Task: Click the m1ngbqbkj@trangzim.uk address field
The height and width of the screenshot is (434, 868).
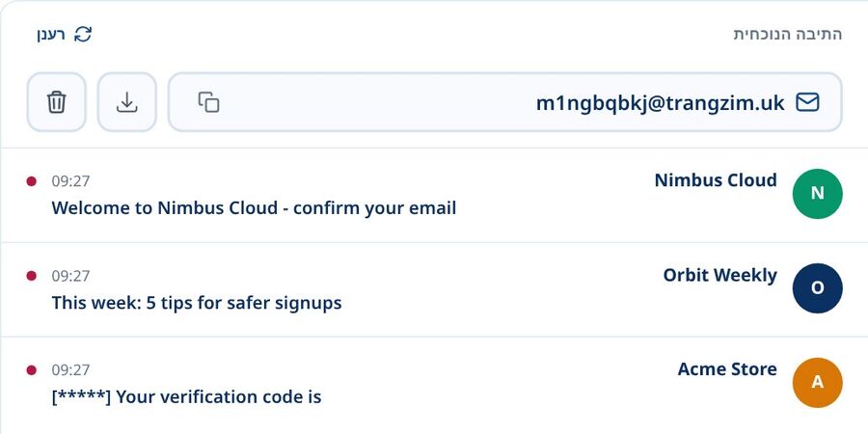Action: tap(504, 102)
